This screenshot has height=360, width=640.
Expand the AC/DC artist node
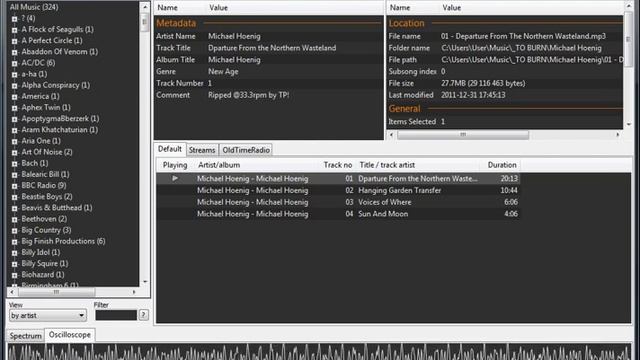[14, 63]
